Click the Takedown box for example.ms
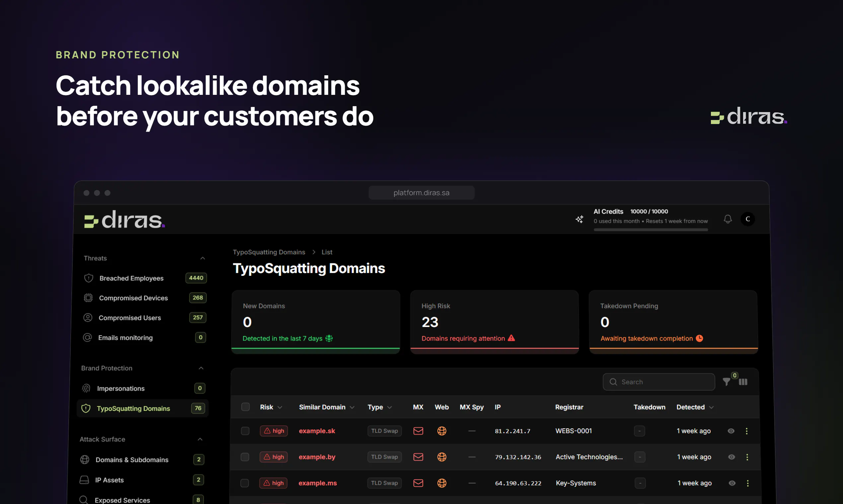The width and height of the screenshot is (843, 504). coord(640,483)
